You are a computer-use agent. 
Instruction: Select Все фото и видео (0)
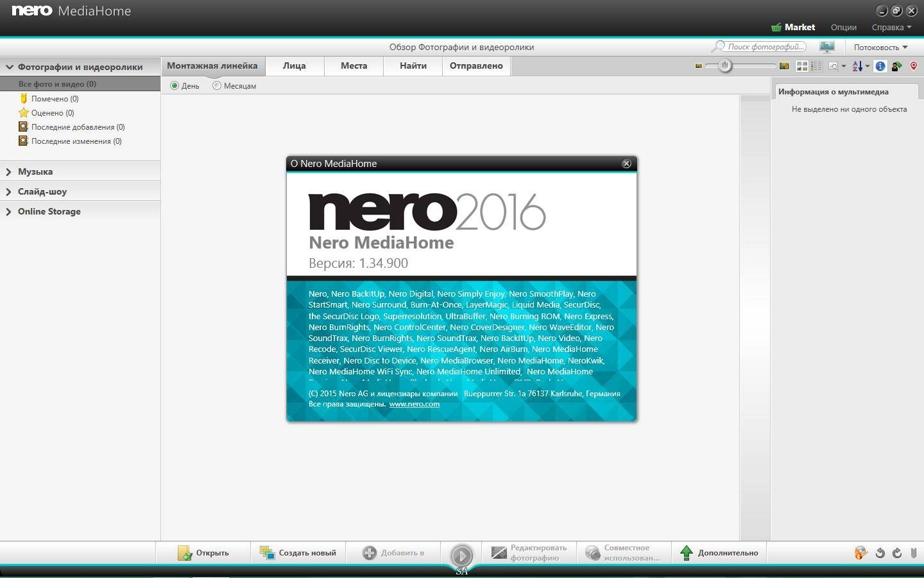80,83
